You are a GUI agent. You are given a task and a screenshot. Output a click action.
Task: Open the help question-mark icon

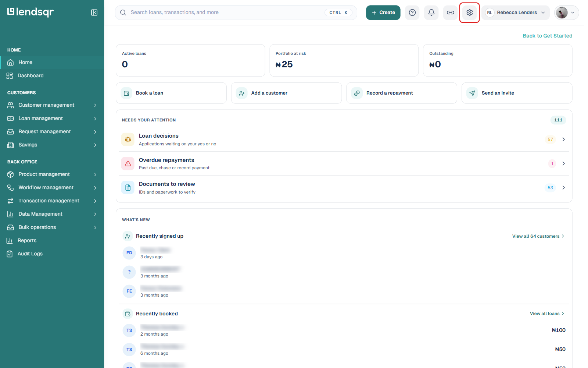pyautogui.click(x=412, y=13)
